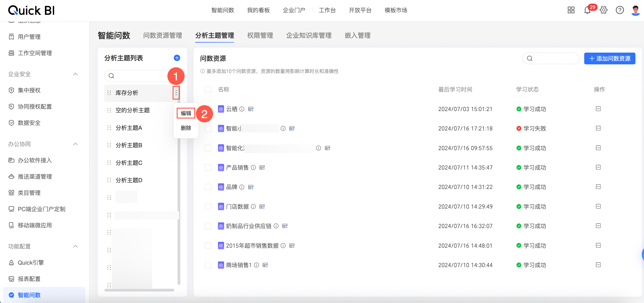Click the 学习失败 red status icon

[x=519, y=128]
